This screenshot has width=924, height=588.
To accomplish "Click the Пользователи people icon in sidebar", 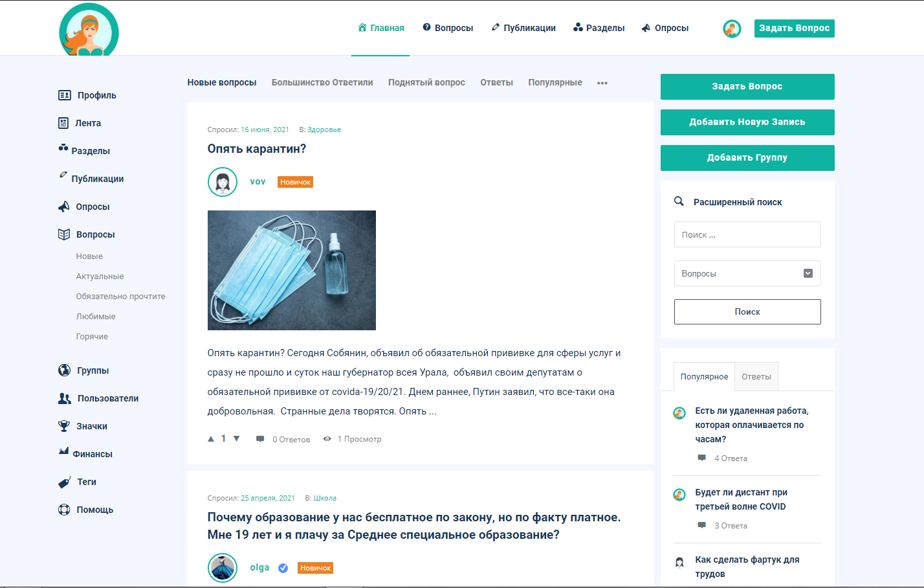I will pos(65,398).
